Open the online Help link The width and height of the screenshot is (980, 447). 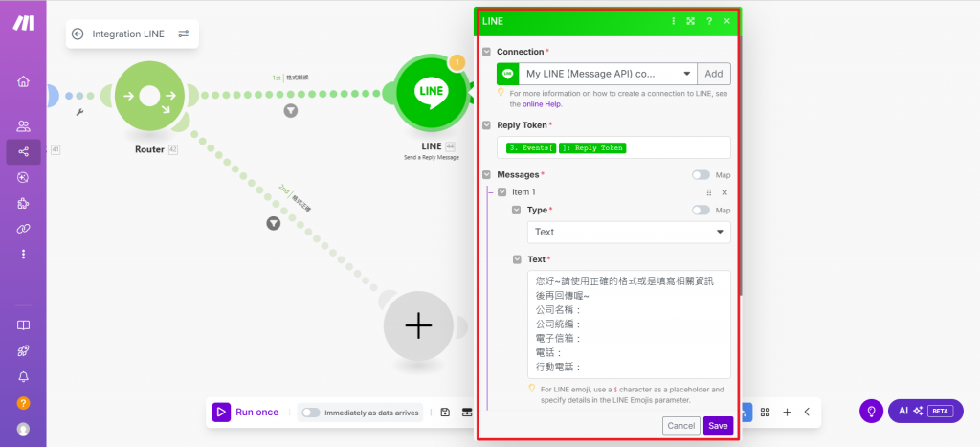click(x=542, y=104)
